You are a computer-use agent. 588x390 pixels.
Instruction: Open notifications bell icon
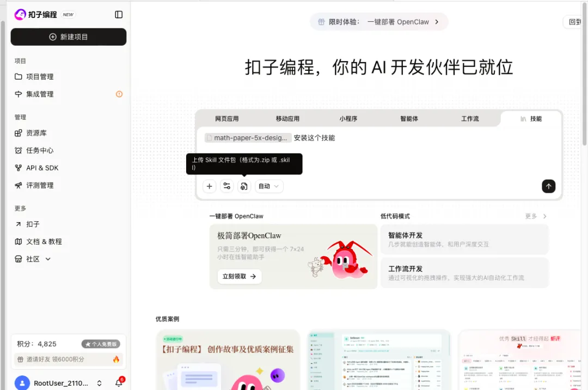pos(119,383)
